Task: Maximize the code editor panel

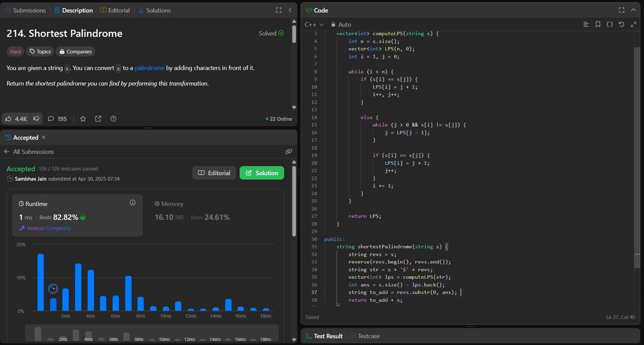Action: [621, 10]
